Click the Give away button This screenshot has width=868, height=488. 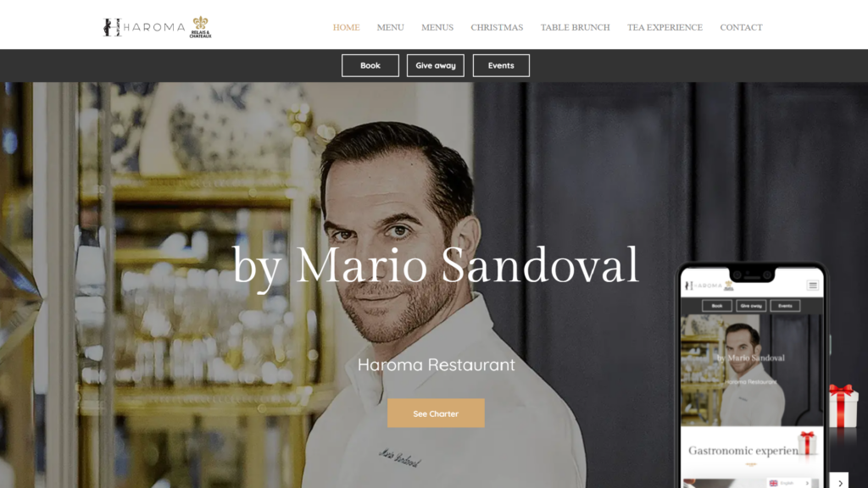[x=436, y=65]
